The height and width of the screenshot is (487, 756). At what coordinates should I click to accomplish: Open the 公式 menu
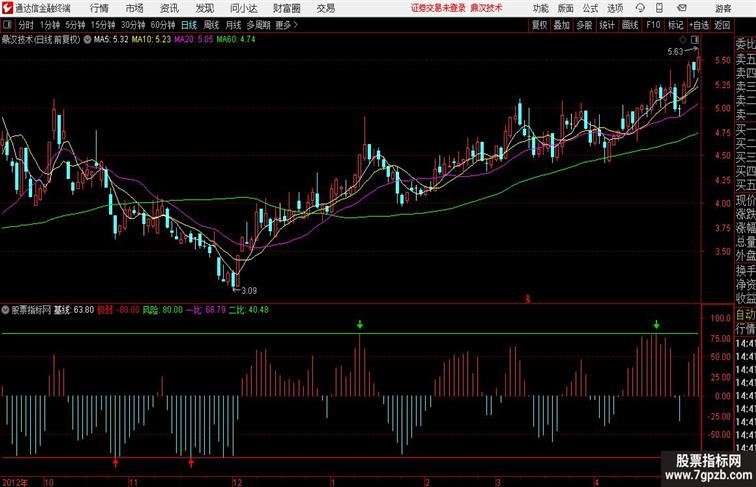590,8
